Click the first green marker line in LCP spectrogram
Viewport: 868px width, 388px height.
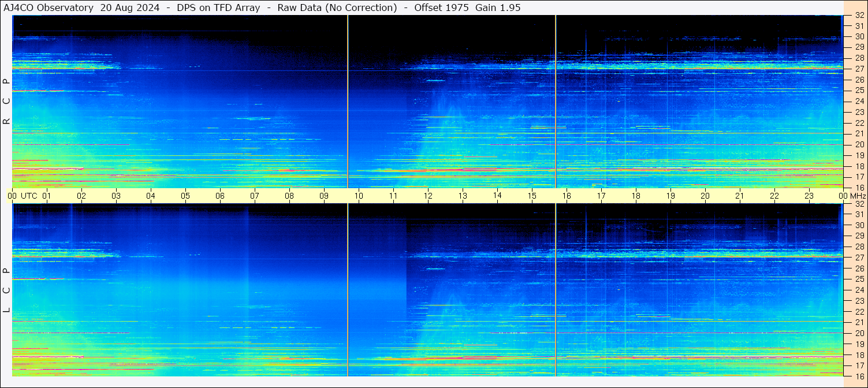(348, 290)
